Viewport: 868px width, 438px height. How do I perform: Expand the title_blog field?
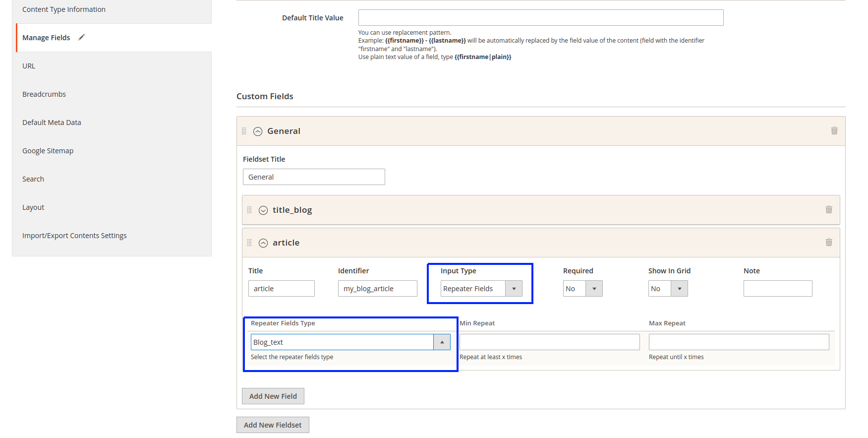[x=263, y=210]
